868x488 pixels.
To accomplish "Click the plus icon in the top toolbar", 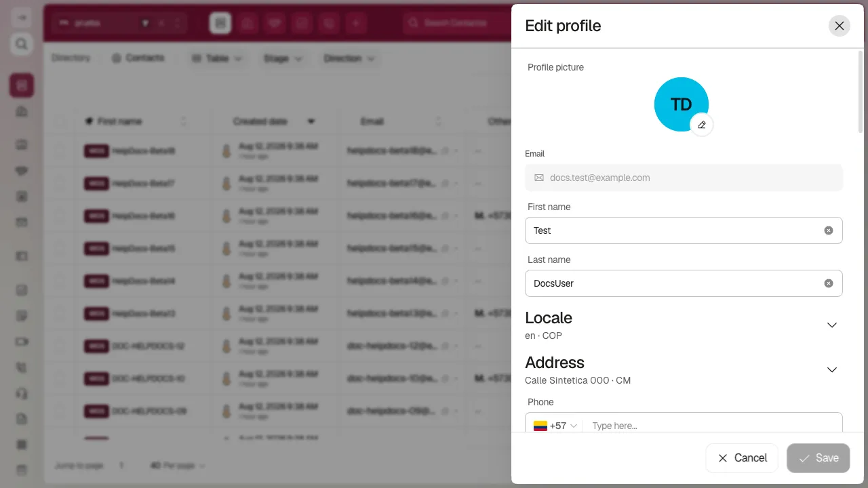I will click(x=355, y=23).
